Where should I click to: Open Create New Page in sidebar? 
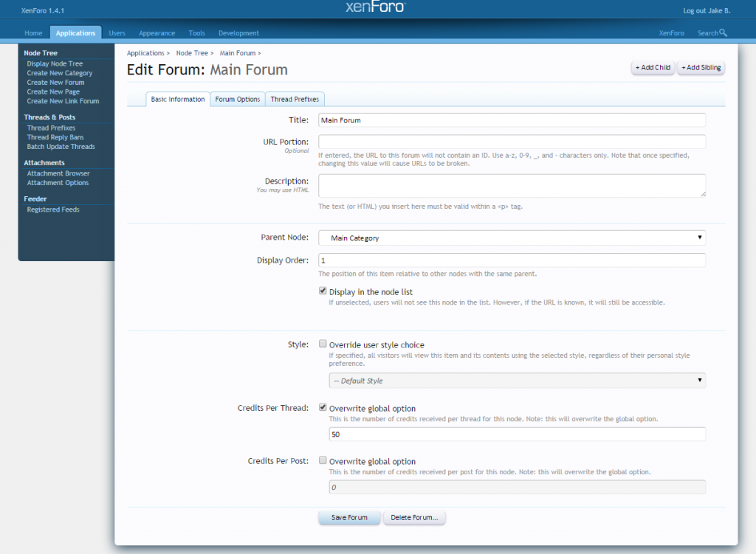[53, 91]
